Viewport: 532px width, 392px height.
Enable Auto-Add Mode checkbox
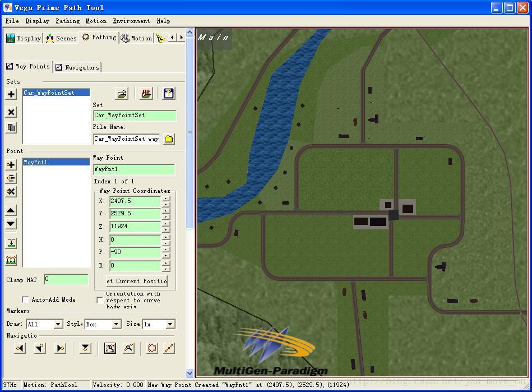point(25,299)
